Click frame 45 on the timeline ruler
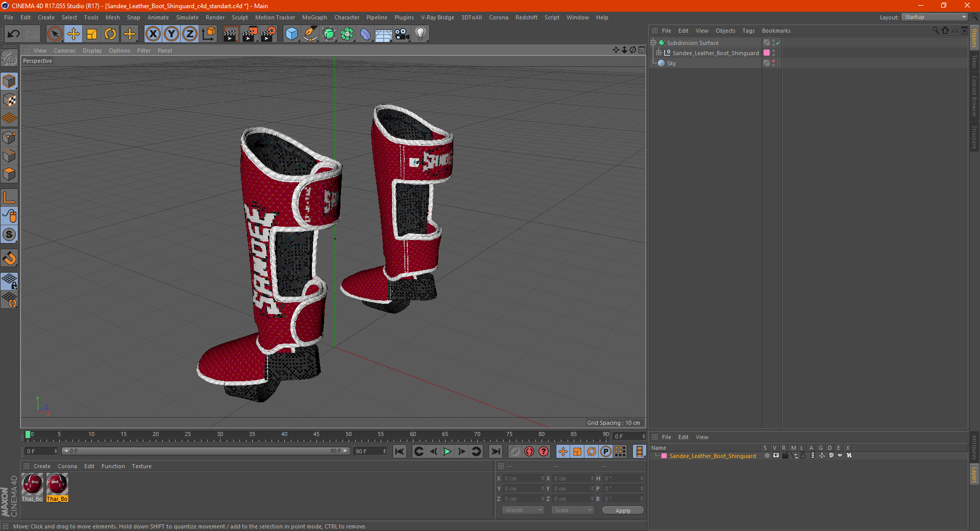 [316, 435]
